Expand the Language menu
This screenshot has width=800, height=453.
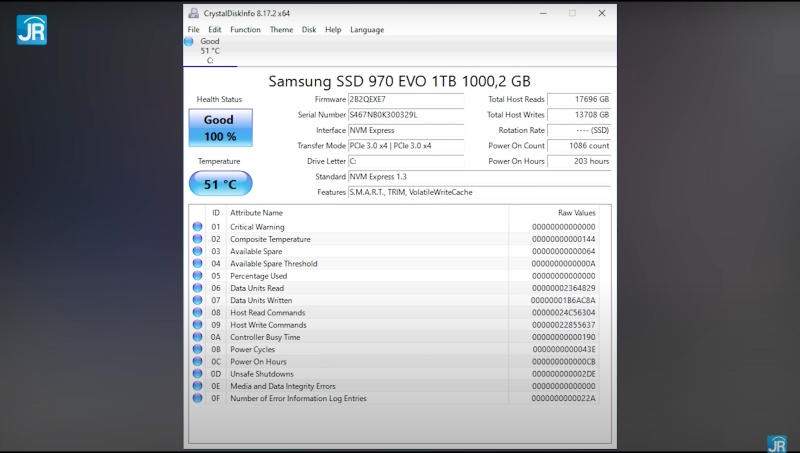pyautogui.click(x=367, y=30)
